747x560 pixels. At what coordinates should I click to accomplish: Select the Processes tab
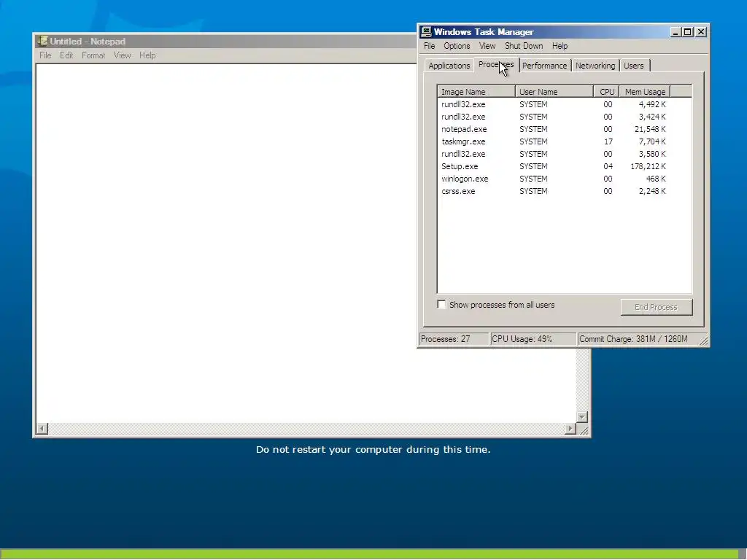(x=496, y=64)
